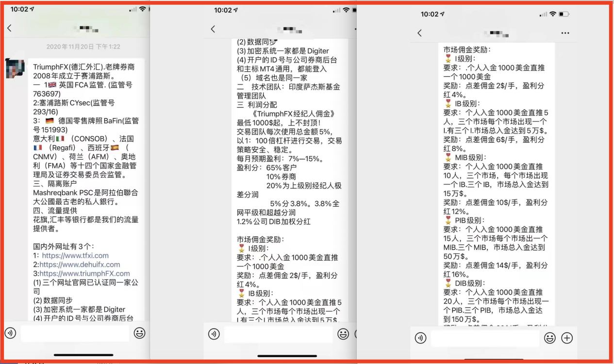Tap line '《TriumphFX经纪人佣金》'
Viewport: 614px width, 364px height.
pos(294,114)
